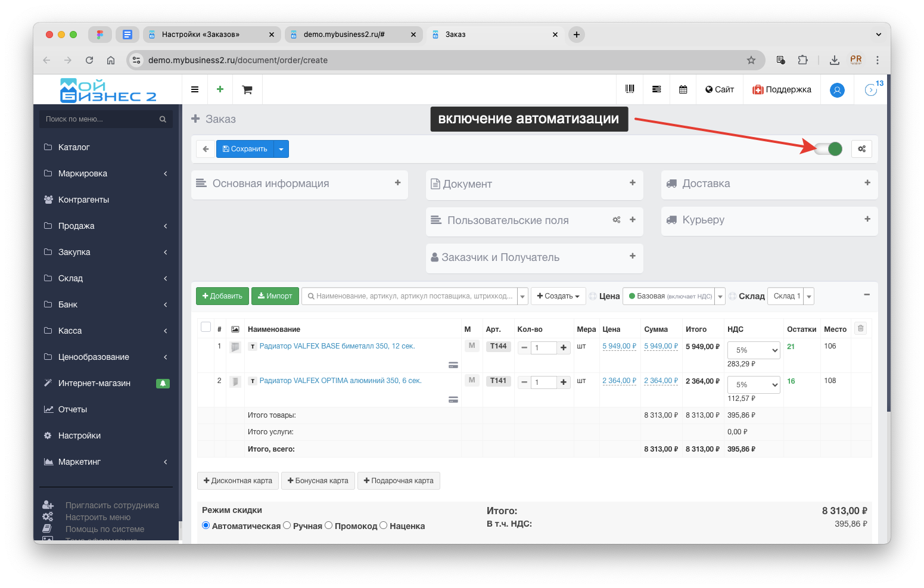
Task: Click product name search input field
Action: (409, 296)
